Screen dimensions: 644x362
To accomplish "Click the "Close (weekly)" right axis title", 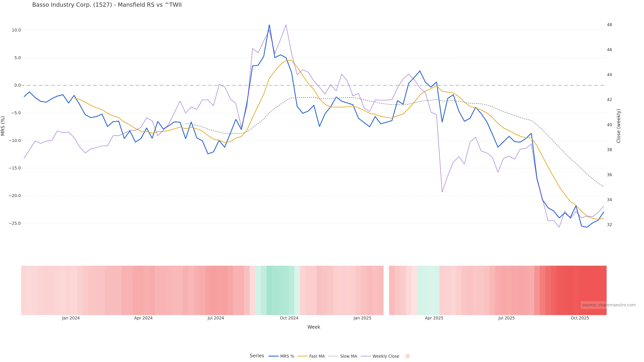I will (x=619, y=126).
